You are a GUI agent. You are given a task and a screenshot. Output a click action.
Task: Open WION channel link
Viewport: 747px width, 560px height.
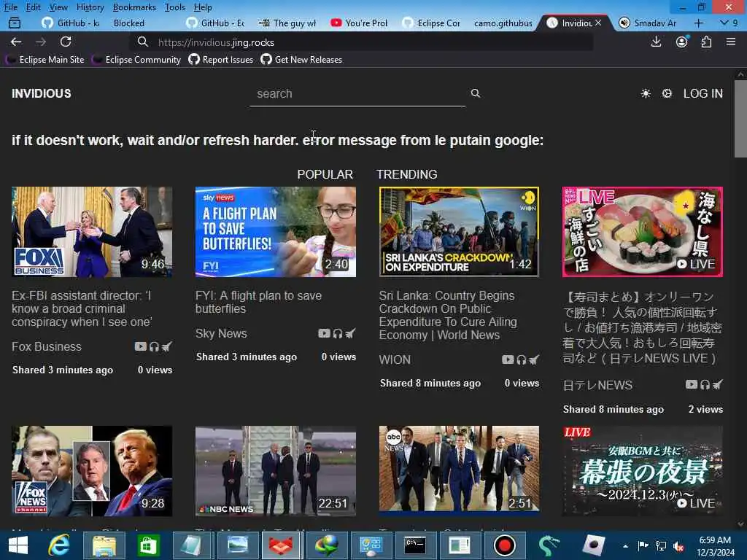tap(395, 359)
